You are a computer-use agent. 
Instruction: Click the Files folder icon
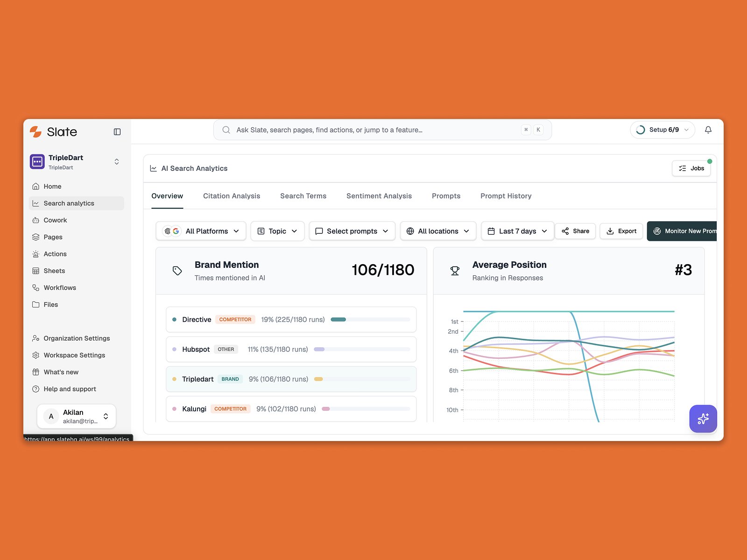click(36, 304)
